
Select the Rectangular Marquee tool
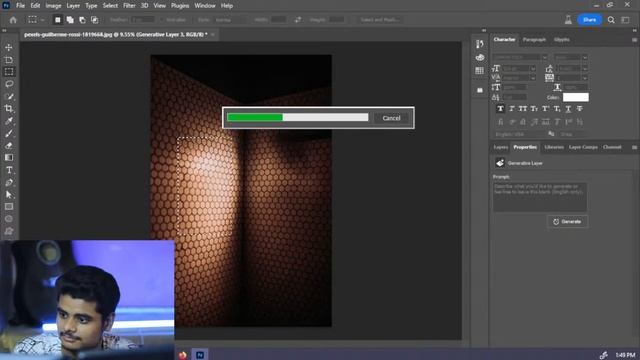(9, 72)
